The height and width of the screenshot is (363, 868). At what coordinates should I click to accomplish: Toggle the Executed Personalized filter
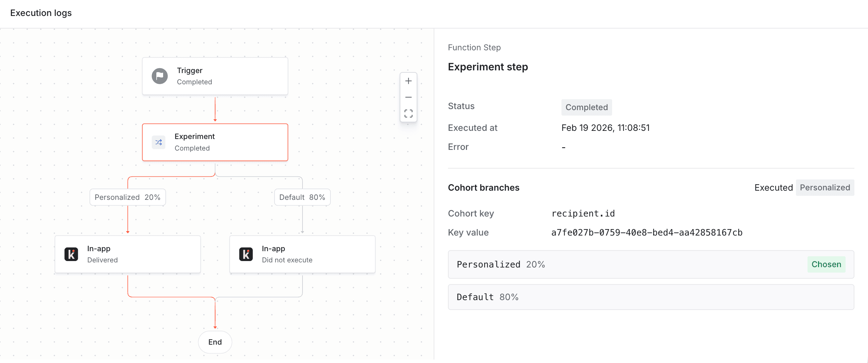825,188
